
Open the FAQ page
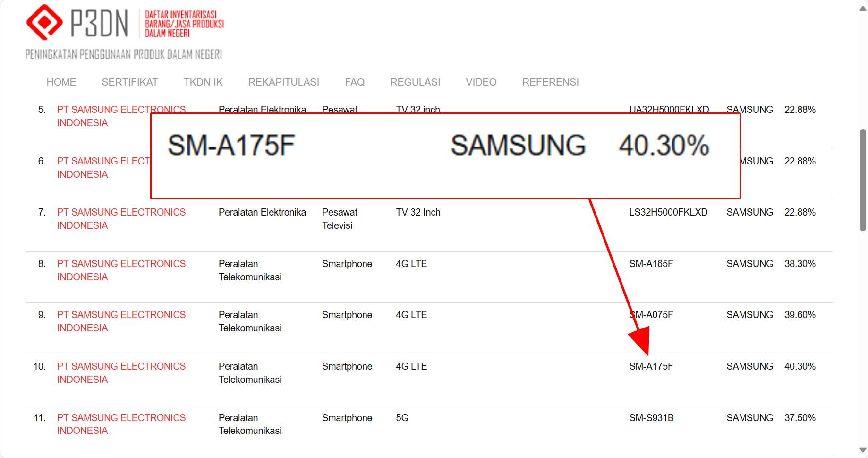click(x=354, y=82)
